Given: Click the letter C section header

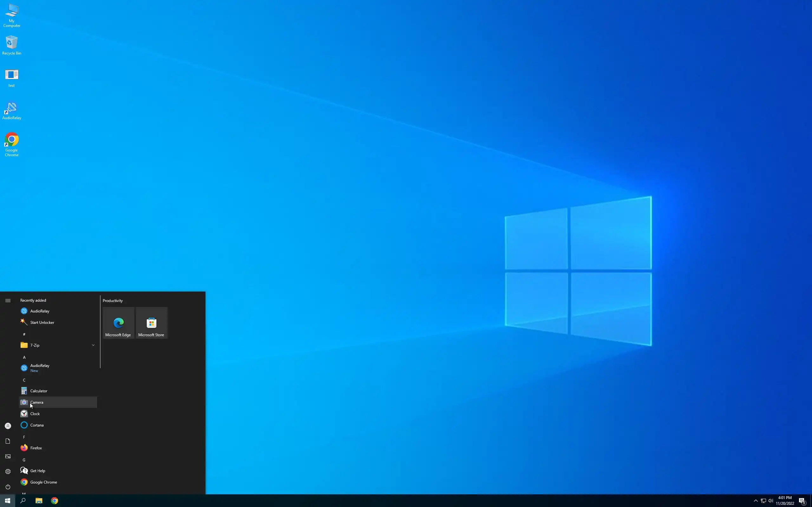Looking at the screenshot, I should pyautogui.click(x=24, y=380).
